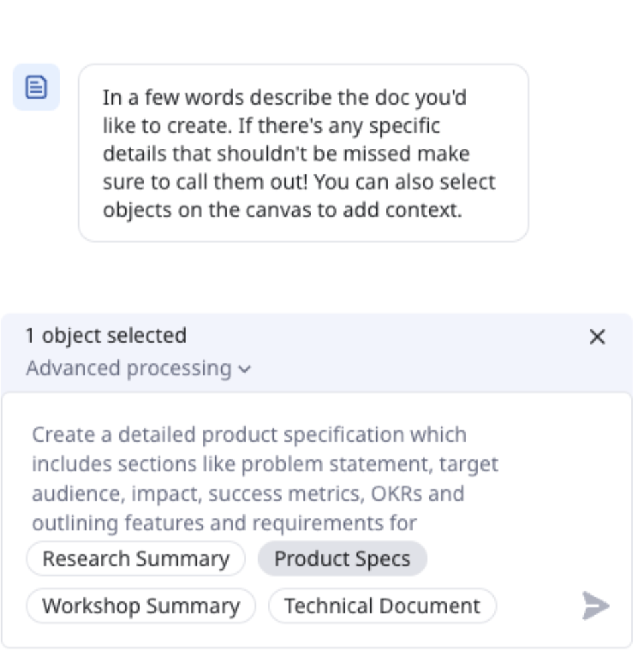Toggle the highlighted Product Specs chip

click(342, 559)
